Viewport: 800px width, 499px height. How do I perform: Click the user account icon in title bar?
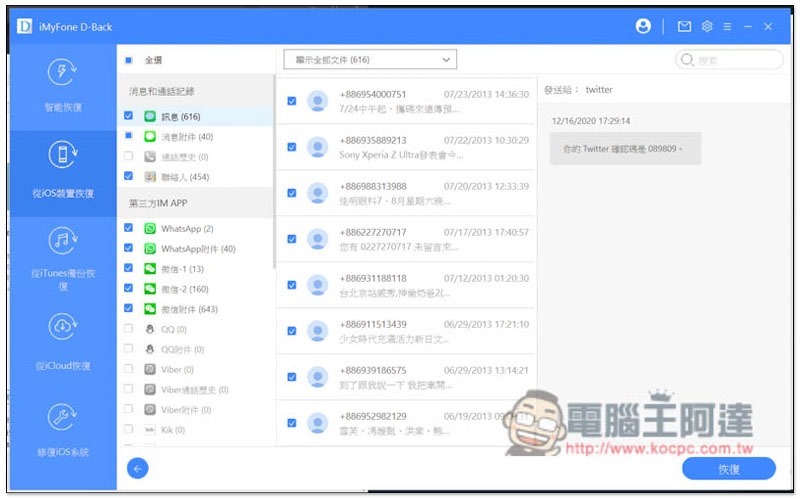643,27
